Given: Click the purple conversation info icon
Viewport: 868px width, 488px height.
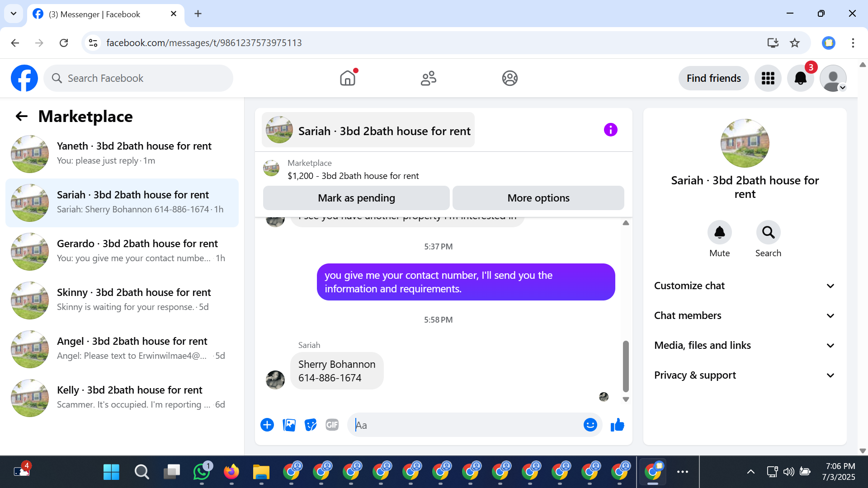Looking at the screenshot, I should tap(610, 130).
